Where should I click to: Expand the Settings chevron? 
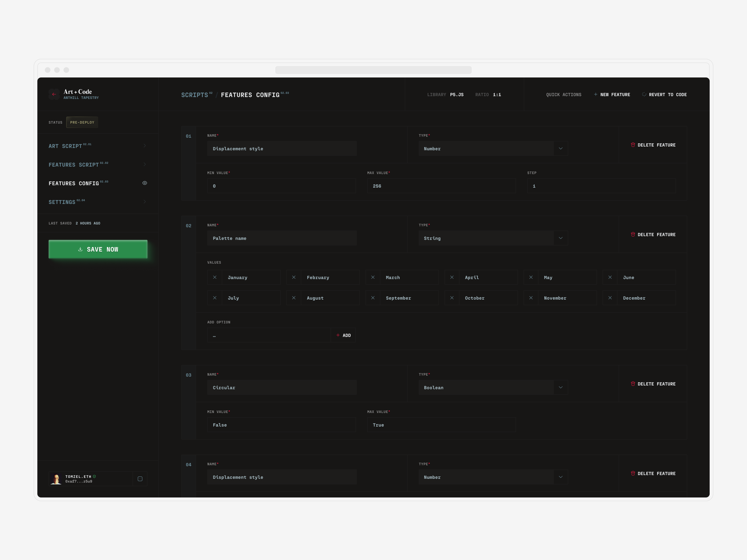coord(144,202)
